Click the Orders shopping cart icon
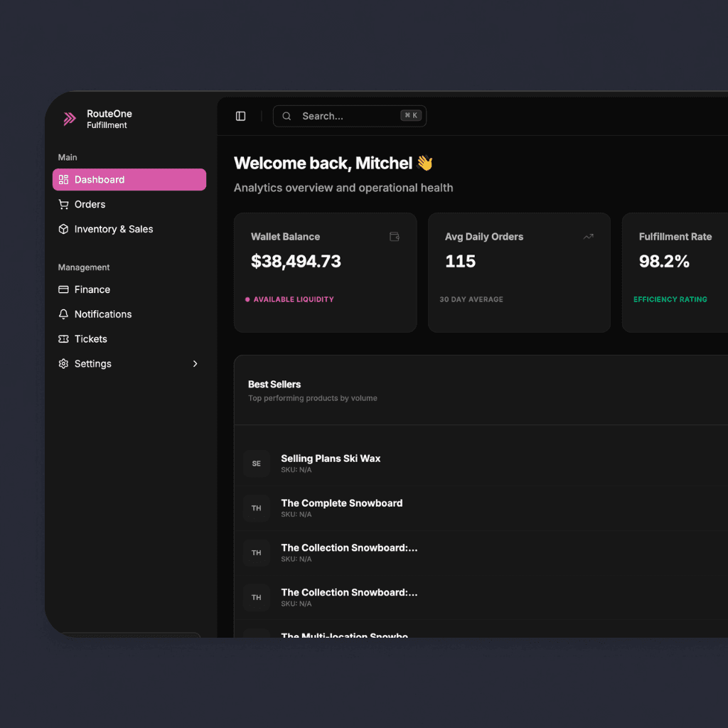The width and height of the screenshot is (728, 728). (x=63, y=205)
